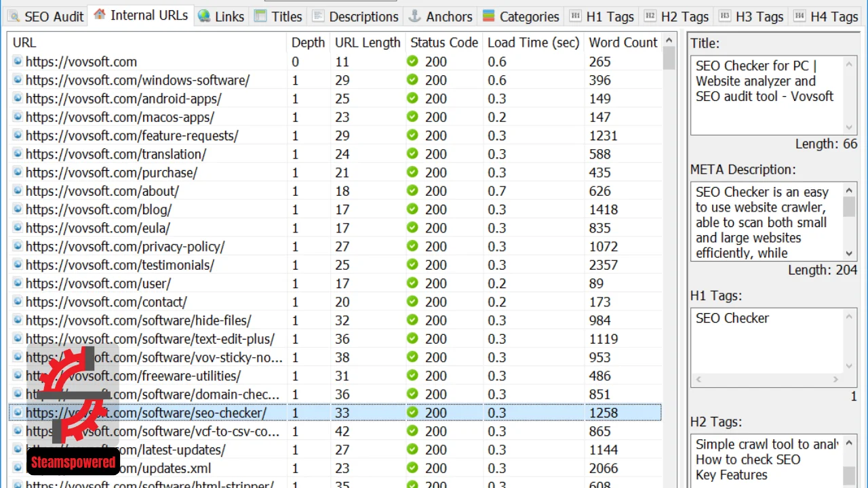Select the Internal URLs tab
The width and height of the screenshot is (868, 488).
click(x=141, y=15)
